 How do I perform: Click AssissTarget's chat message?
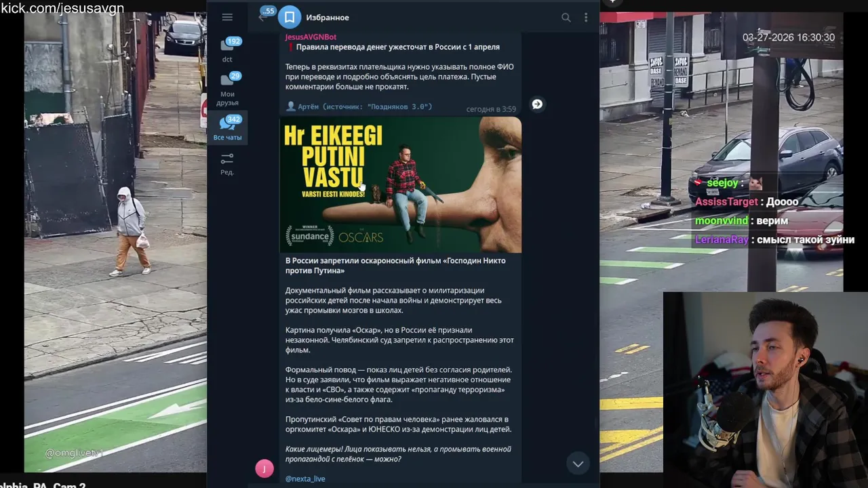(747, 202)
